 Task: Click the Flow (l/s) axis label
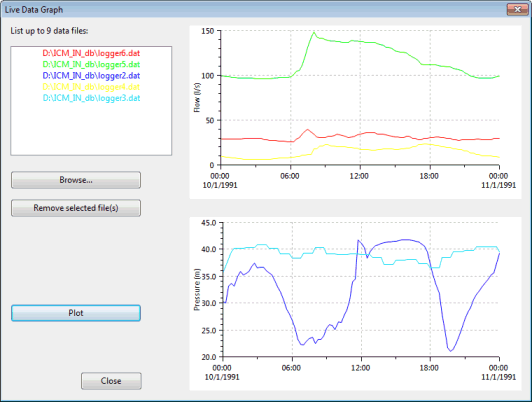[197, 98]
